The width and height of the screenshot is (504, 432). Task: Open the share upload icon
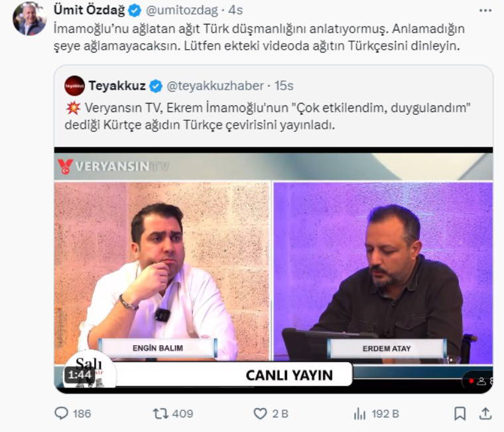click(485, 413)
